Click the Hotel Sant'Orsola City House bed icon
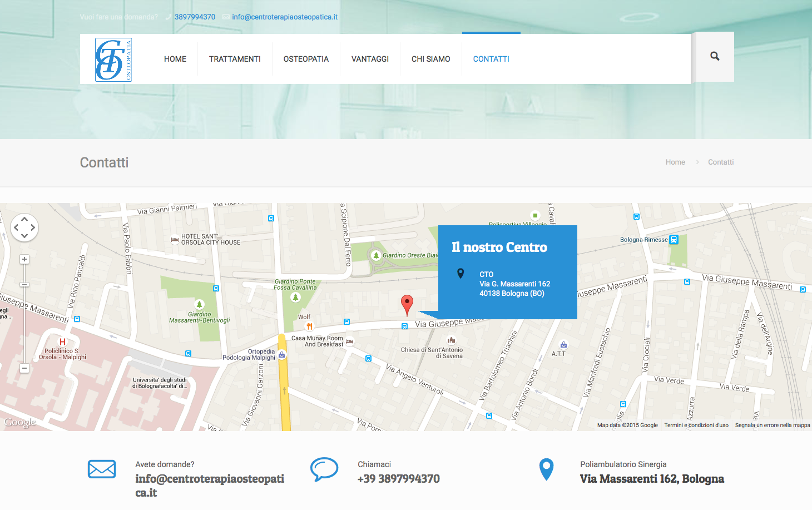 pos(175,240)
